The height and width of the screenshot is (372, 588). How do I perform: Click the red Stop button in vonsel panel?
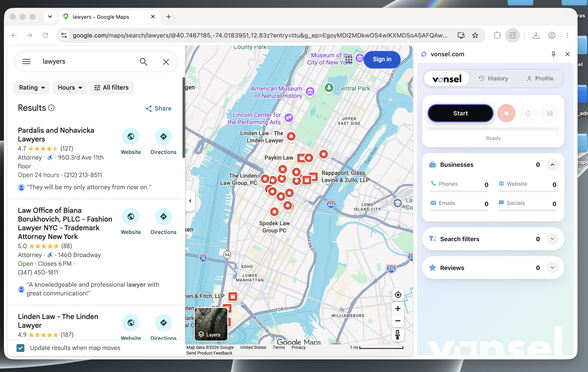point(506,113)
